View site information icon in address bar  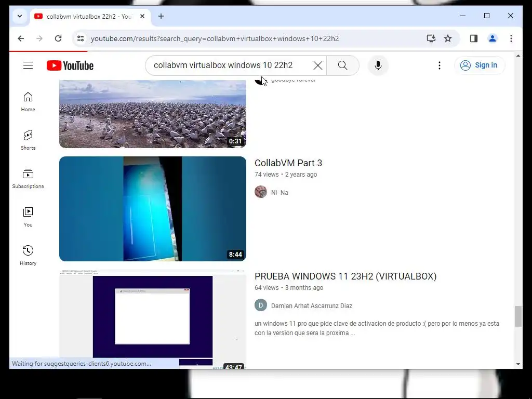[x=81, y=38]
